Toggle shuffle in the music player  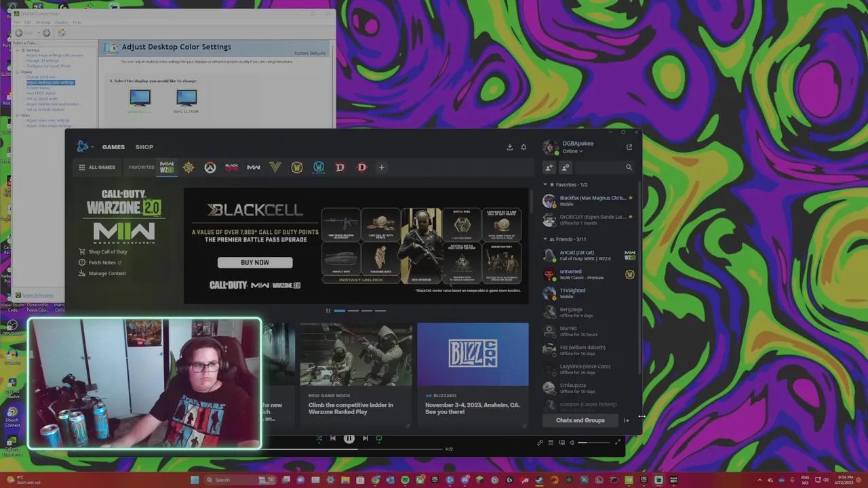pos(319,439)
